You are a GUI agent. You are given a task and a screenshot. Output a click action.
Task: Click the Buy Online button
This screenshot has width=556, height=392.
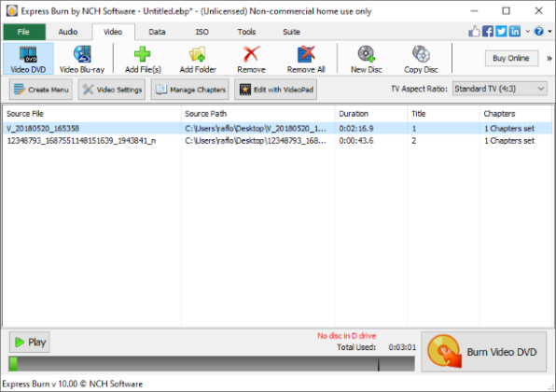coord(511,58)
